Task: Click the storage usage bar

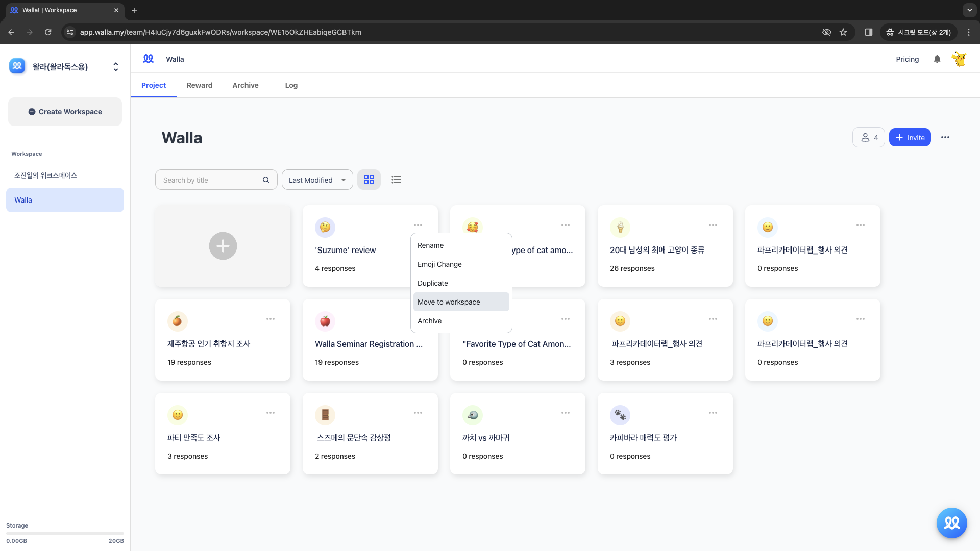Action: click(65, 533)
